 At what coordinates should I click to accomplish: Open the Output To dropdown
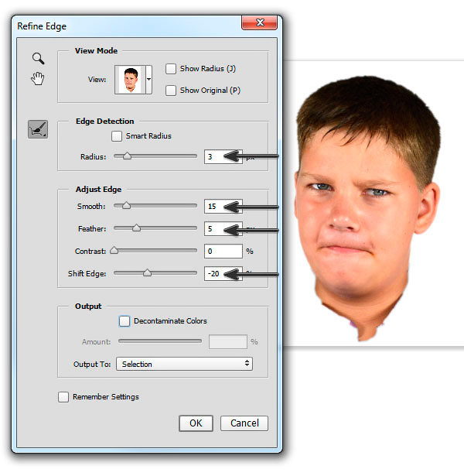tap(184, 364)
